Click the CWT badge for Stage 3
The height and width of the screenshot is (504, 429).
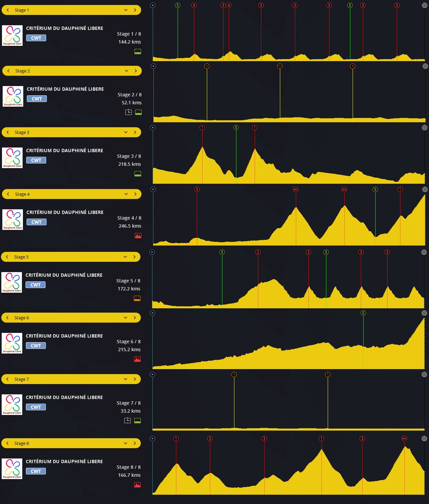36,160
